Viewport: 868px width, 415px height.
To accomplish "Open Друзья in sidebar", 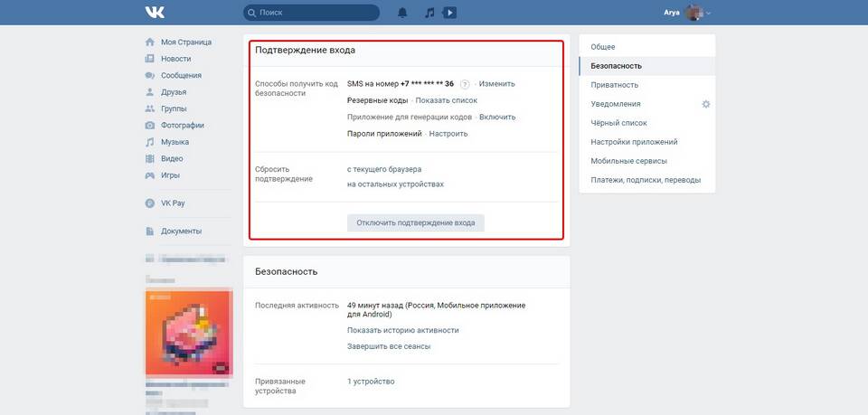I will [174, 92].
